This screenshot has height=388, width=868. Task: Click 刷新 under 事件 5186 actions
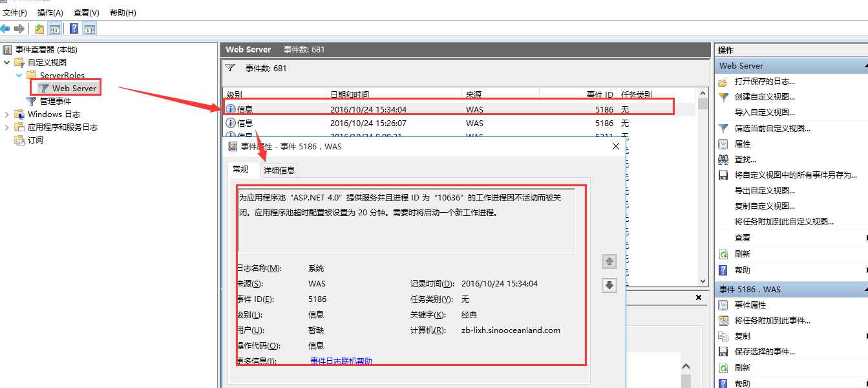tap(743, 368)
